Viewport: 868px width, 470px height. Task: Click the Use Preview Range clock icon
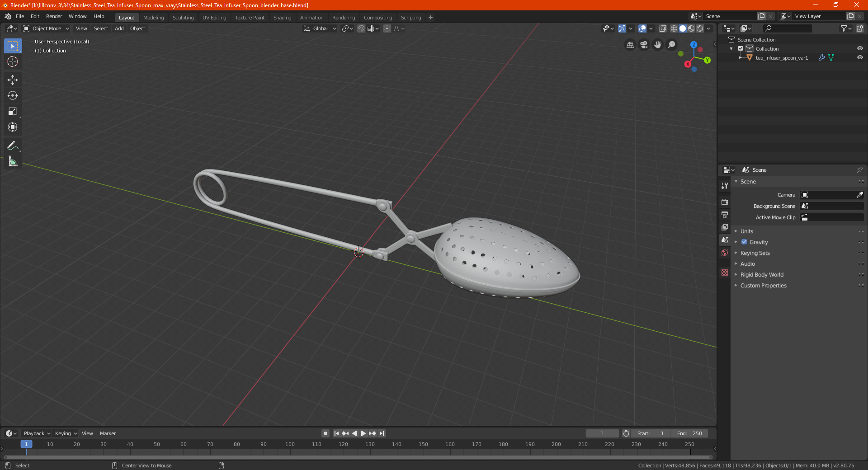click(626, 433)
